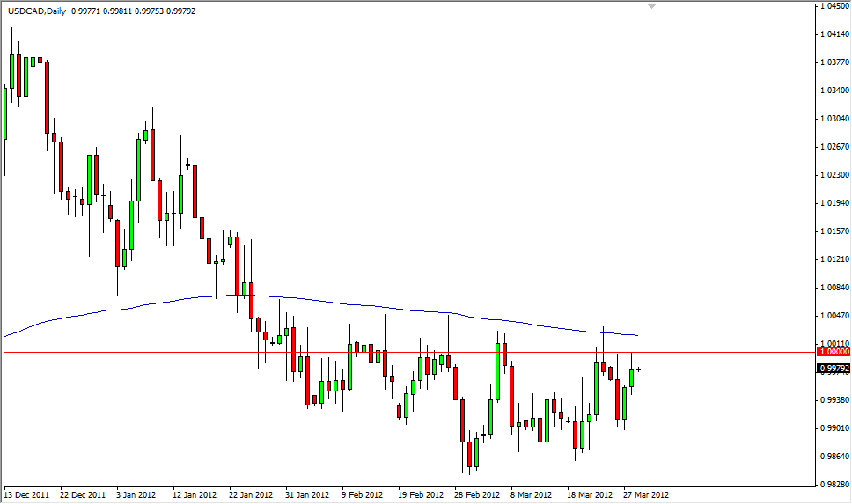Click the 1.04500 price scale label
The width and height of the screenshot is (852, 504).
tap(834, 6)
